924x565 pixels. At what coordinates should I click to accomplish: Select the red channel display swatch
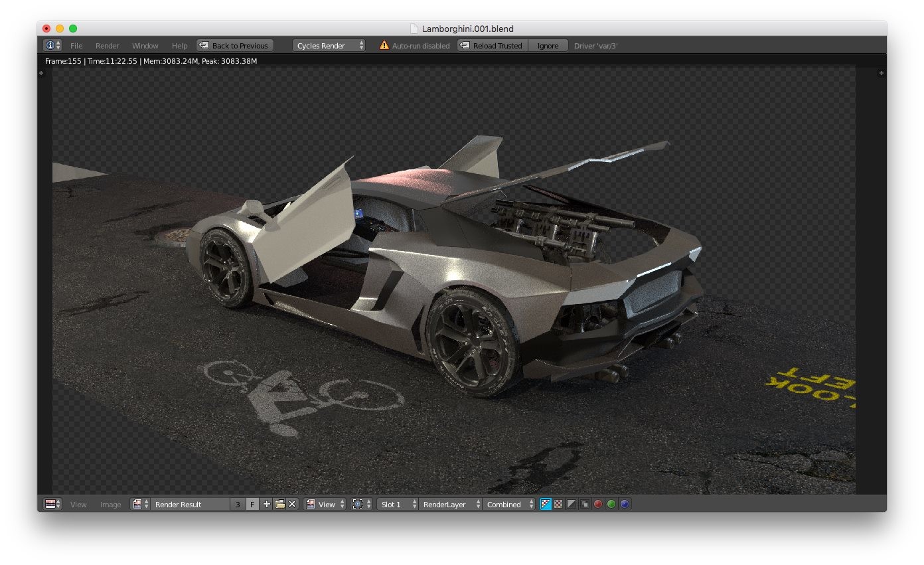click(x=597, y=504)
